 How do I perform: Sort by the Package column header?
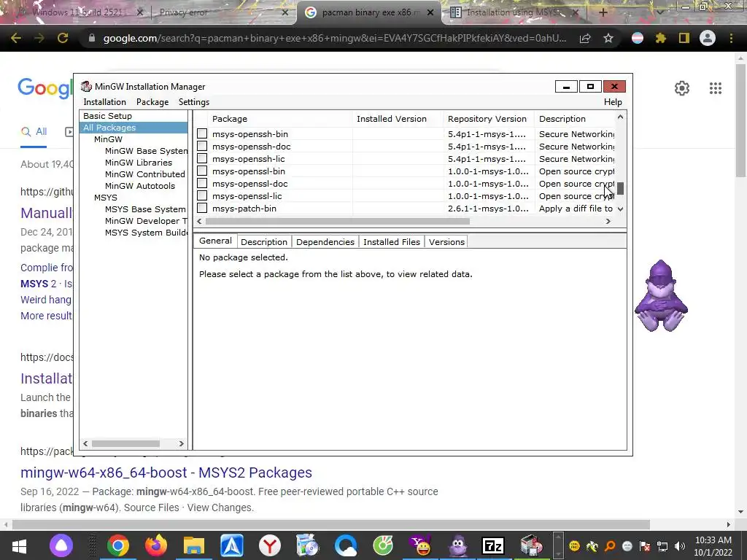point(280,119)
